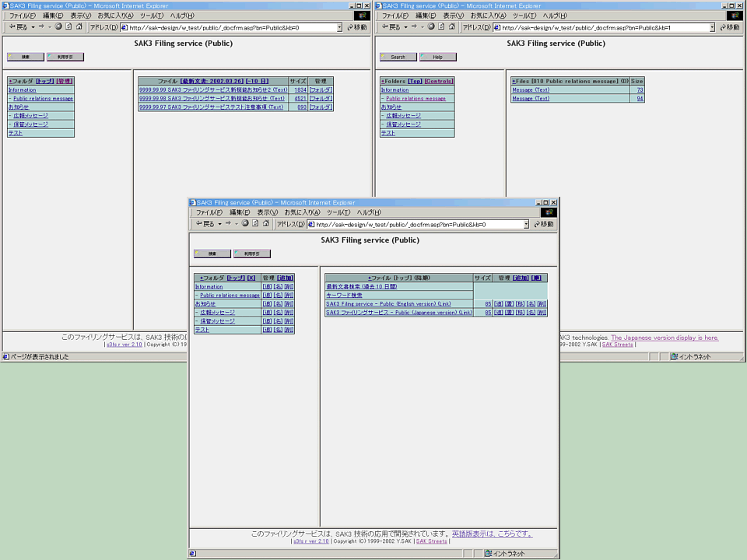Click the Back button in the top-right window
The height and width of the screenshot is (560, 747).
coord(391,27)
